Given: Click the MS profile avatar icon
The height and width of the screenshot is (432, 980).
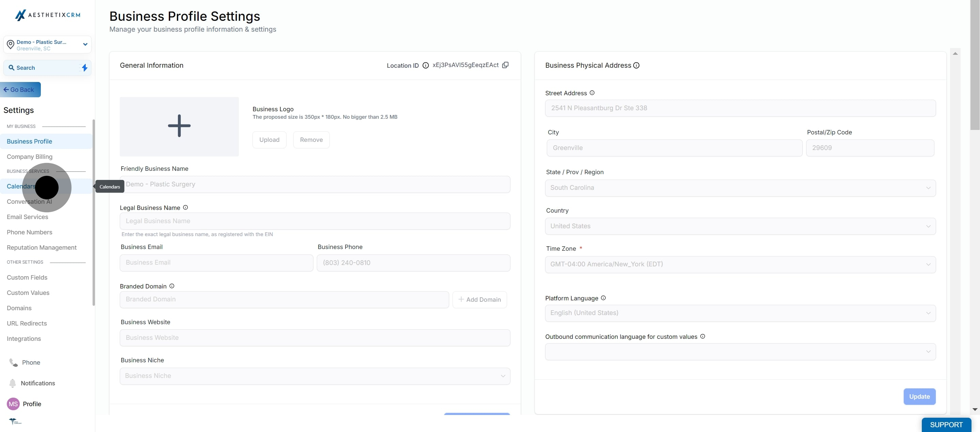Looking at the screenshot, I should click(x=13, y=404).
